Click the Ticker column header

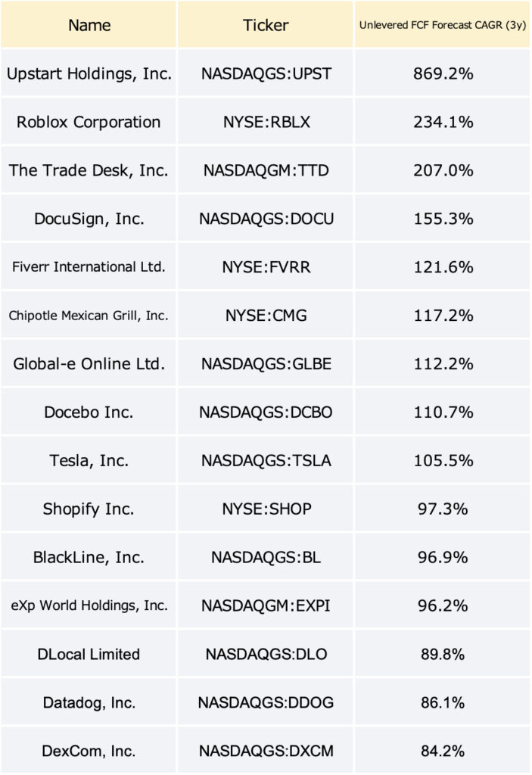tap(266, 25)
